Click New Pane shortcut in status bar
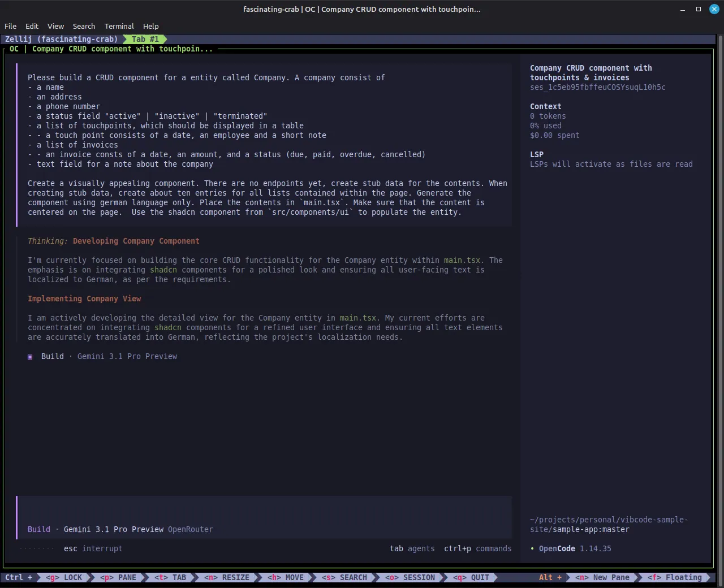This screenshot has width=724, height=588. coord(602,577)
